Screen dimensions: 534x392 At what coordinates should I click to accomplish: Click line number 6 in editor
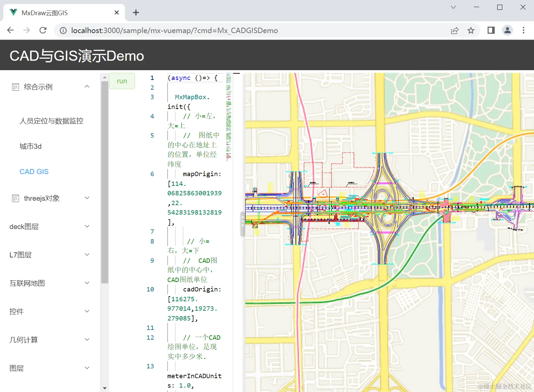[x=152, y=174]
